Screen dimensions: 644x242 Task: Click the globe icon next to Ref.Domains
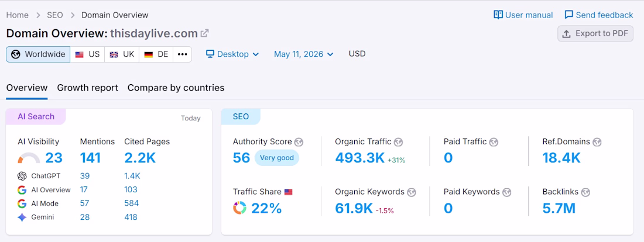[597, 142]
